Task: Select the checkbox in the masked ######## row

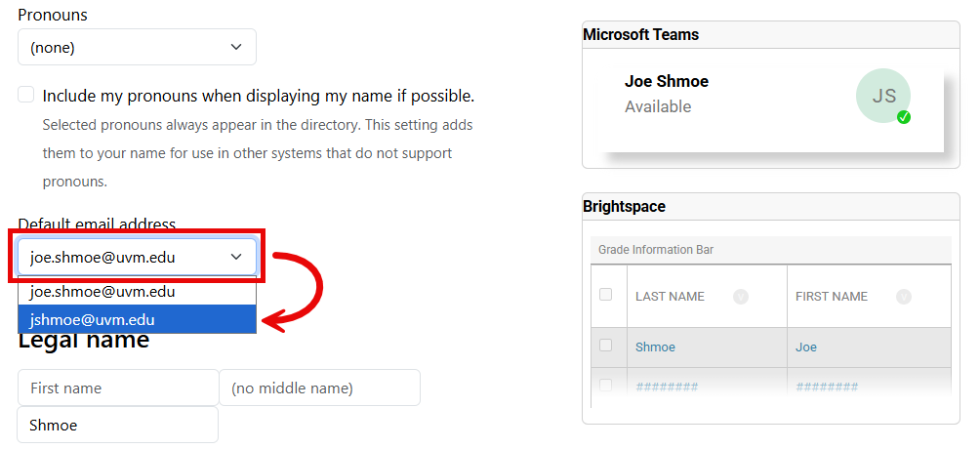Action: 606,386
